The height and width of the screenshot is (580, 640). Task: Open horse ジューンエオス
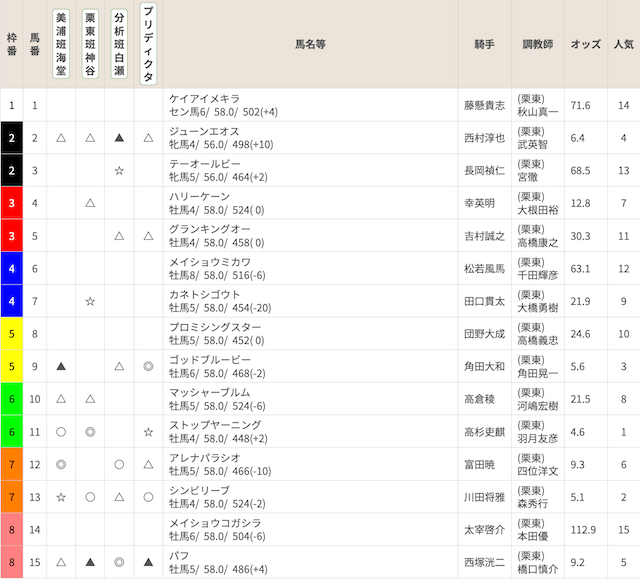coord(204,131)
